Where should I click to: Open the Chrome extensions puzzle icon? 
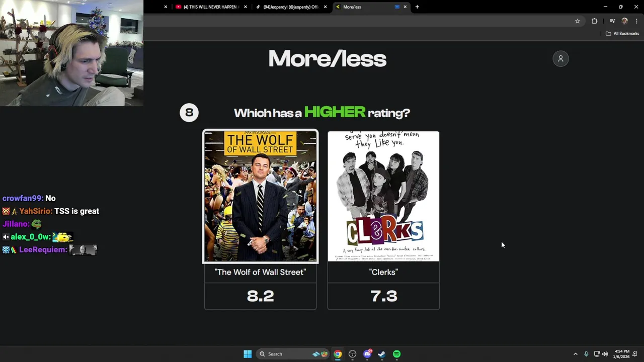[595, 21]
